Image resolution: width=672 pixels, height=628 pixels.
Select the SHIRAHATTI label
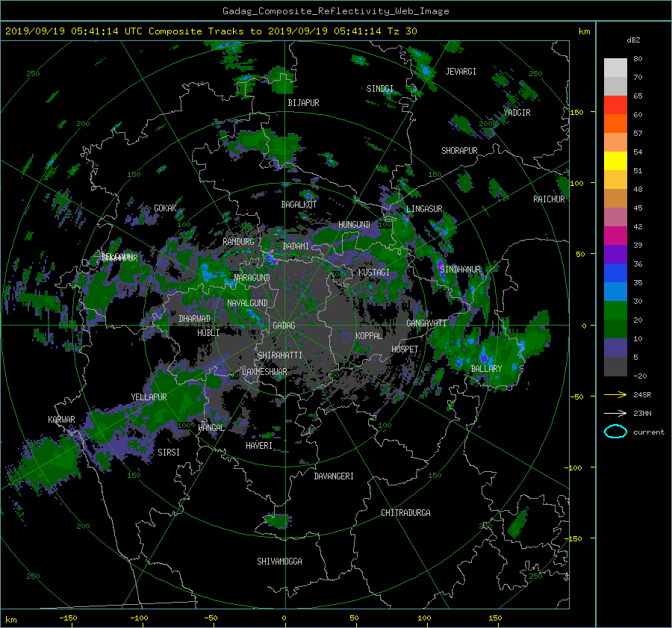click(280, 355)
